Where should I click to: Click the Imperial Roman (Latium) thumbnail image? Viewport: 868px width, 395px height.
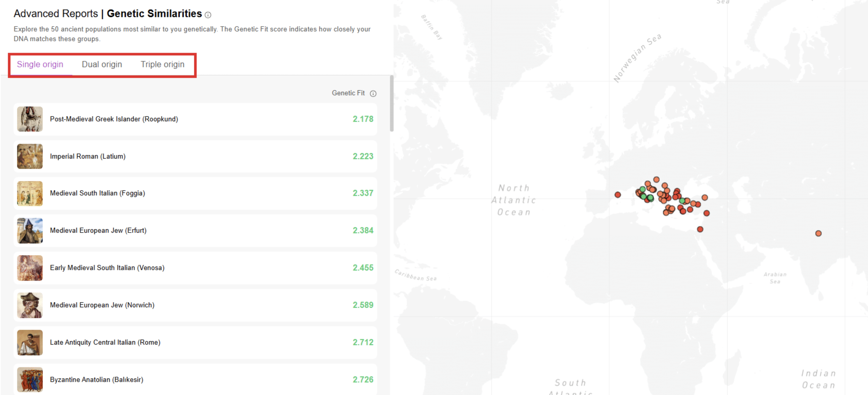30,156
